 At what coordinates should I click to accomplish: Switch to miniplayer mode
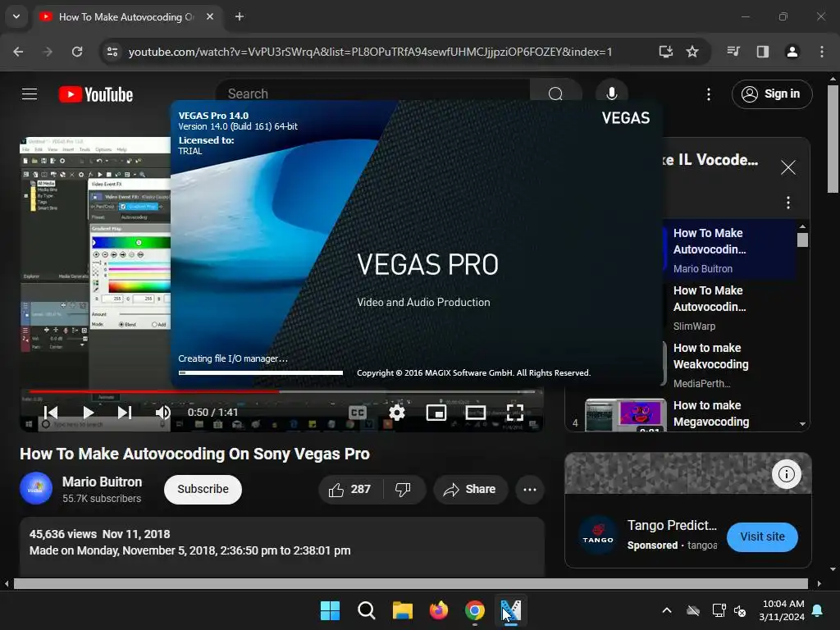coord(436,413)
